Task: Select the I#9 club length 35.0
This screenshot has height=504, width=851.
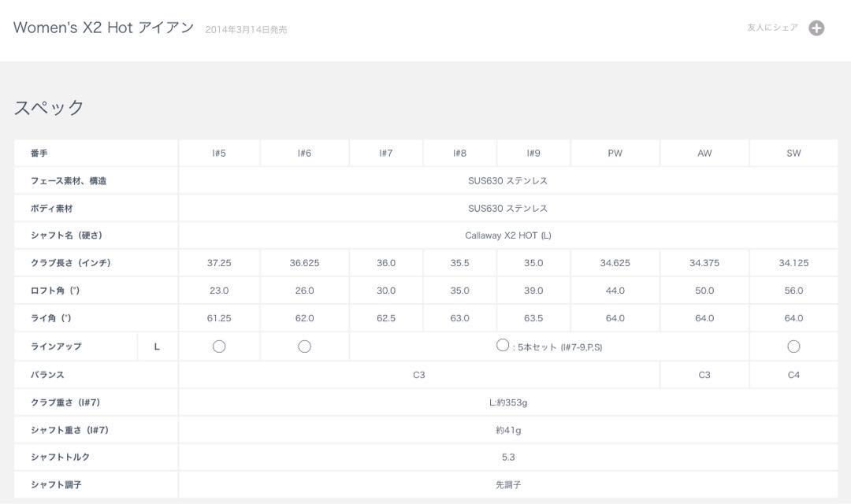Action: [533, 262]
